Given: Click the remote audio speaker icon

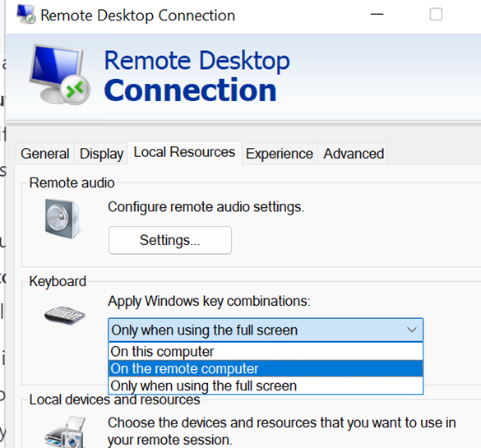Looking at the screenshot, I should [x=62, y=219].
